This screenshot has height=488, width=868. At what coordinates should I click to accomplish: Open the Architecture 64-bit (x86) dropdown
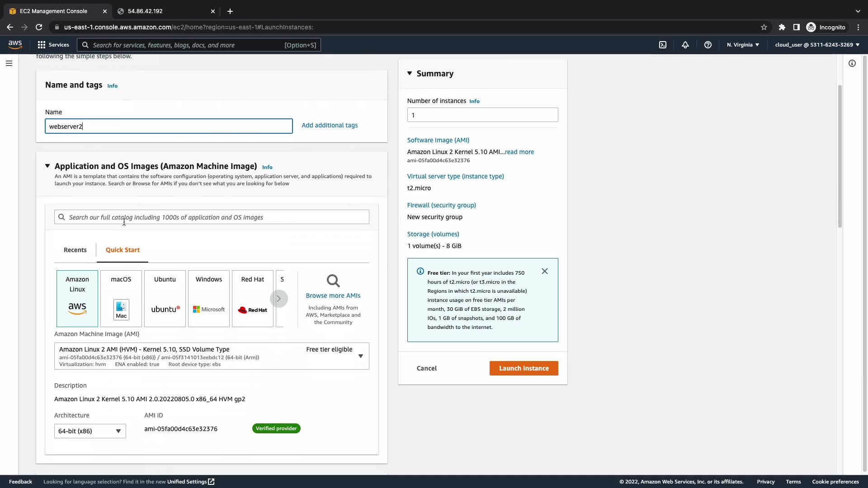tap(90, 431)
